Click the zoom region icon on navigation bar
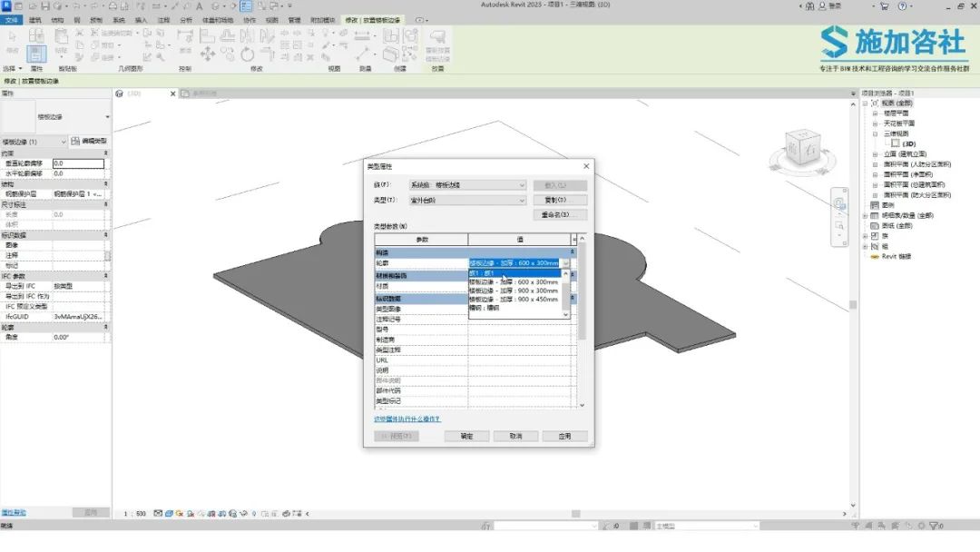This screenshot has height=552, width=980. [x=838, y=225]
